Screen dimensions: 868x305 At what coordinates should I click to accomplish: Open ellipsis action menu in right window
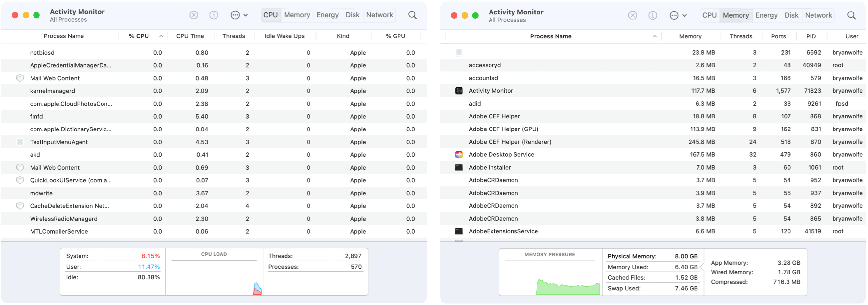point(678,15)
